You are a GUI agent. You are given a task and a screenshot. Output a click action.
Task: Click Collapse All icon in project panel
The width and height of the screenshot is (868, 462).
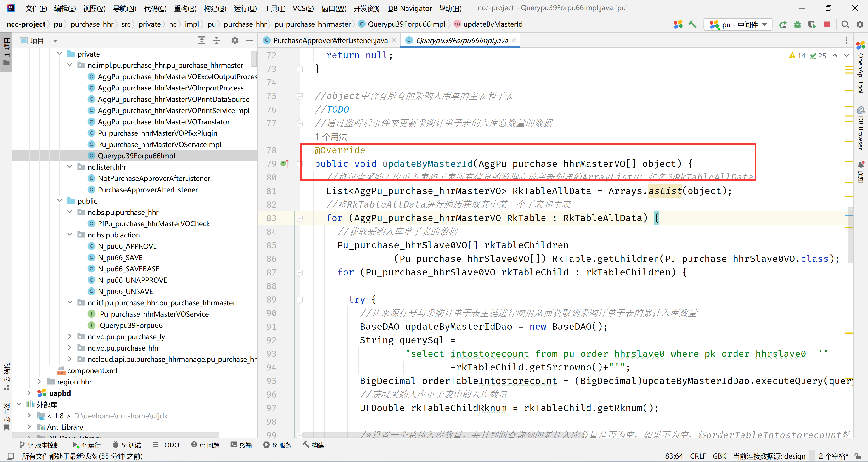216,41
